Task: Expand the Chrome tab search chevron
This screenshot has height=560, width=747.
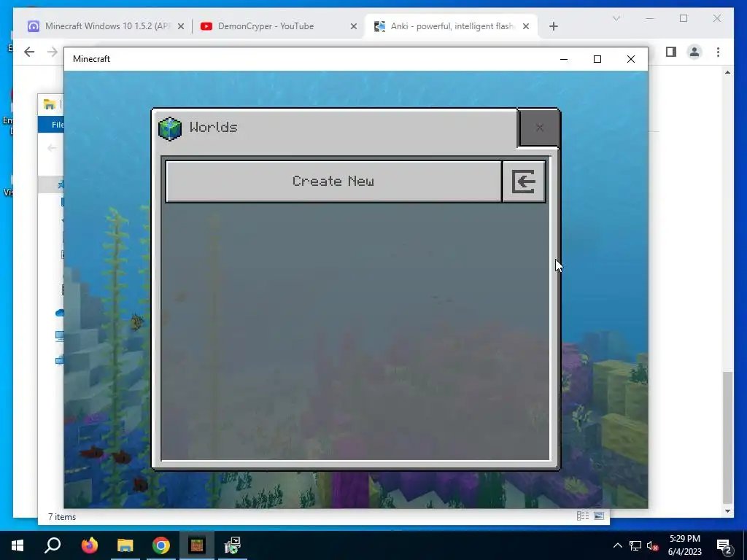Action: click(x=616, y=18)
